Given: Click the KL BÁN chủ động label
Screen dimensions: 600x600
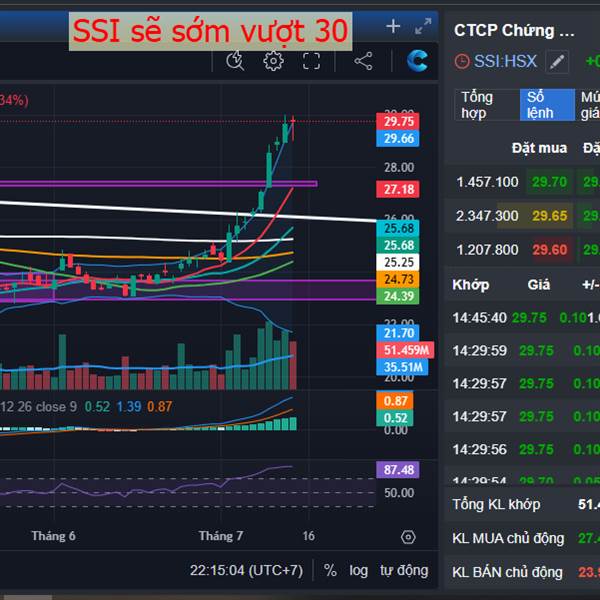Looking at the screenshot, I should 507,572.
